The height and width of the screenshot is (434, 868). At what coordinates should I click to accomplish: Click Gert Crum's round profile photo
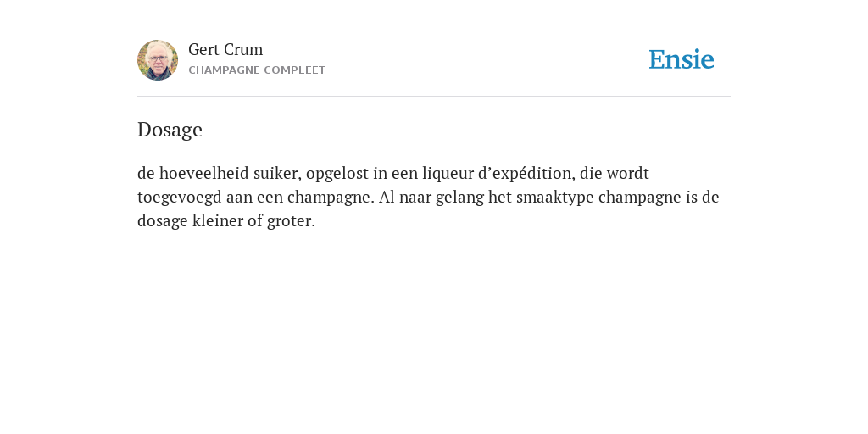[158, 60]
